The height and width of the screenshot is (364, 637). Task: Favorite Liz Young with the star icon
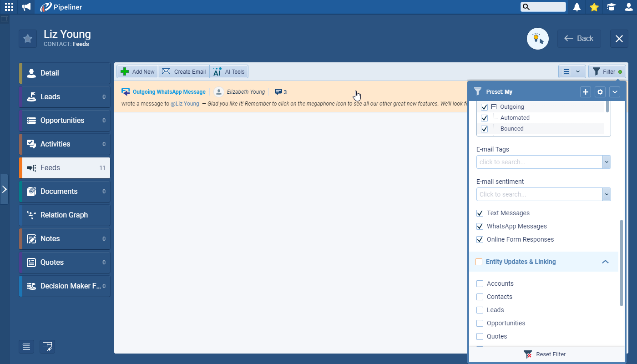[28, 39]
